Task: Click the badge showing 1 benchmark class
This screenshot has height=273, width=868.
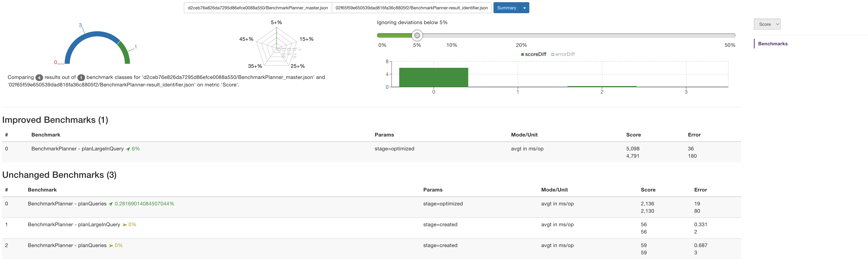Action: click(x=81, y=77)
